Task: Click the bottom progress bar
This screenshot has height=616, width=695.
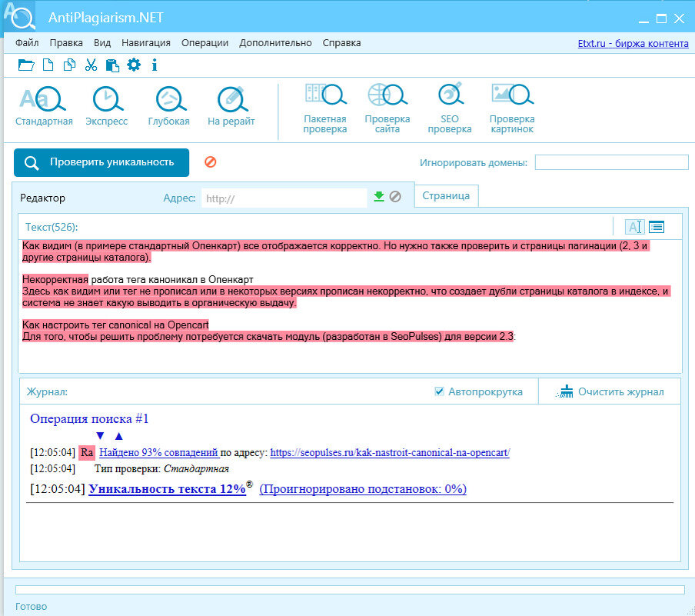Action: (x=350, y=589)
